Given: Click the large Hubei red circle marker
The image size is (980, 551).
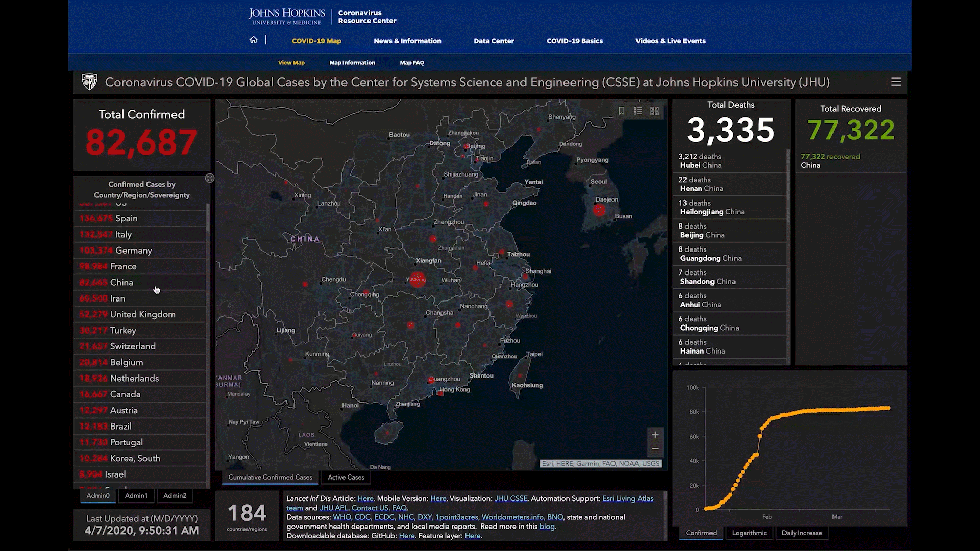Looking at the screenshot, I should click(x=418, y=279).
